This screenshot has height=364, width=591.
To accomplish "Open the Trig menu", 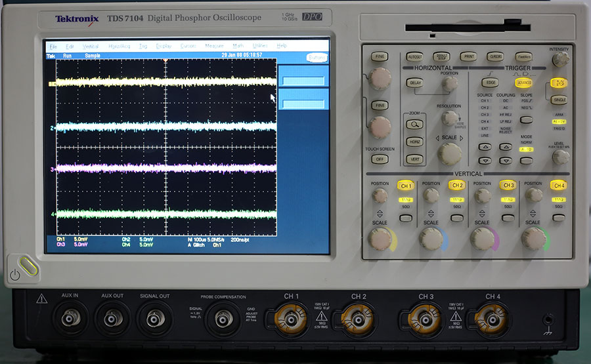I will pyautogui.click(x=143, y=46).
